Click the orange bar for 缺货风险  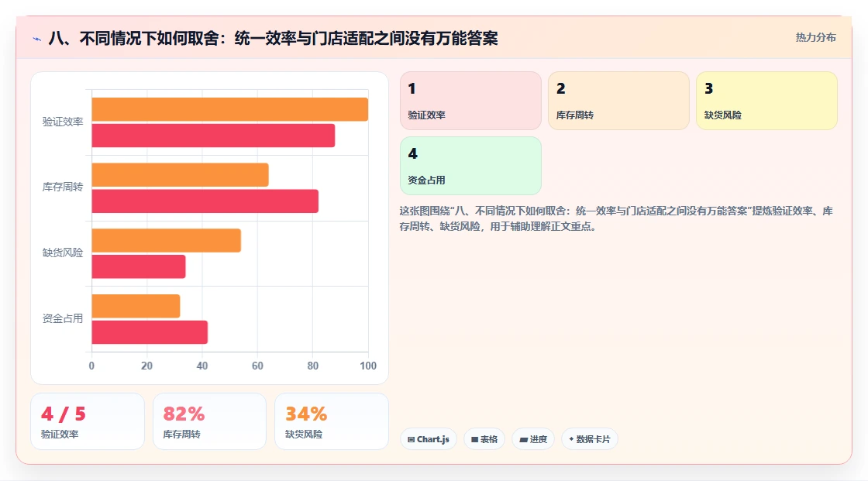click(x=166, y=240)
